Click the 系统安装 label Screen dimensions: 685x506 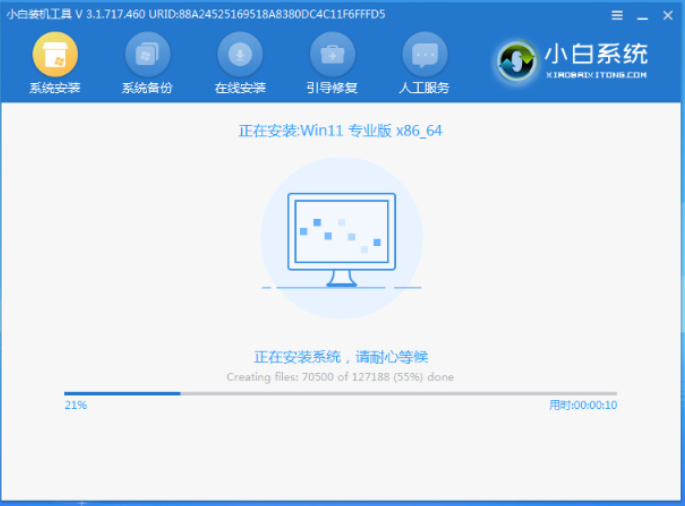point(55,88)
